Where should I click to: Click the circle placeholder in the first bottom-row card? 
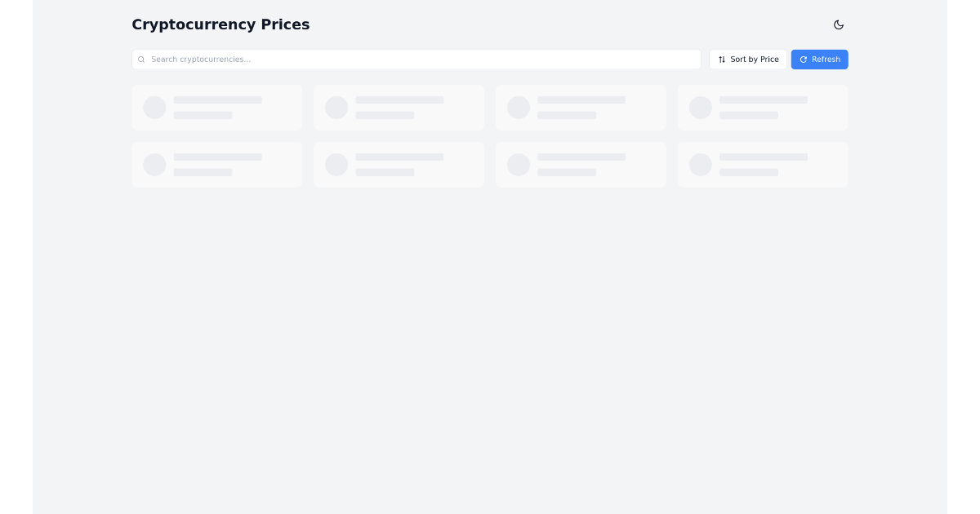(154, 165)
